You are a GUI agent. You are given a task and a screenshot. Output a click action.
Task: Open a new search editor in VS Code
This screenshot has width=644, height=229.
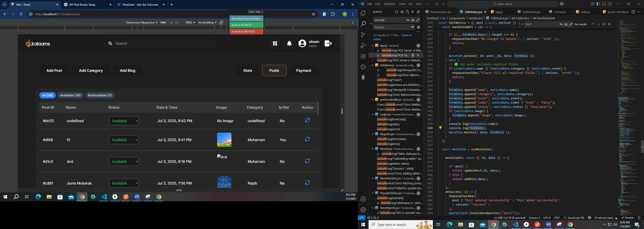pyautogui.click(x=407, y=12)
